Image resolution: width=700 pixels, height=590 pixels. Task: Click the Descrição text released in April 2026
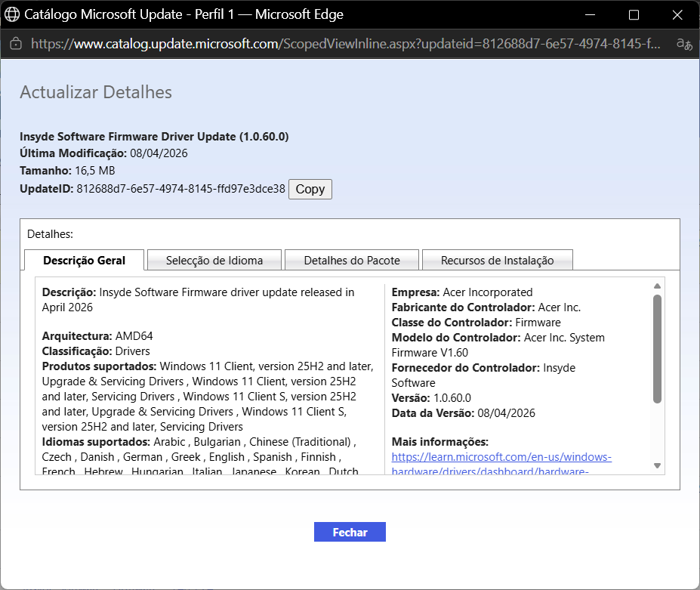tap(198, 300)
